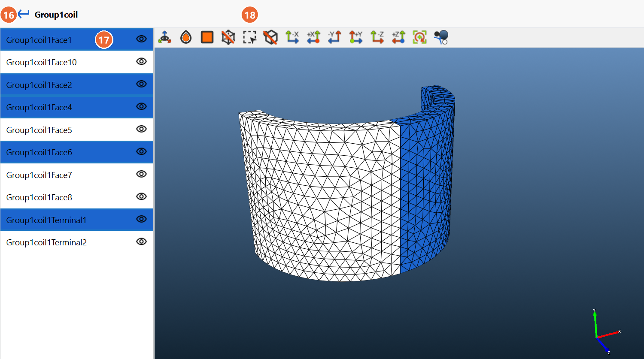
Task: Hide Group1coil1Face8 using its eye icon
Action: click(141, 196)
